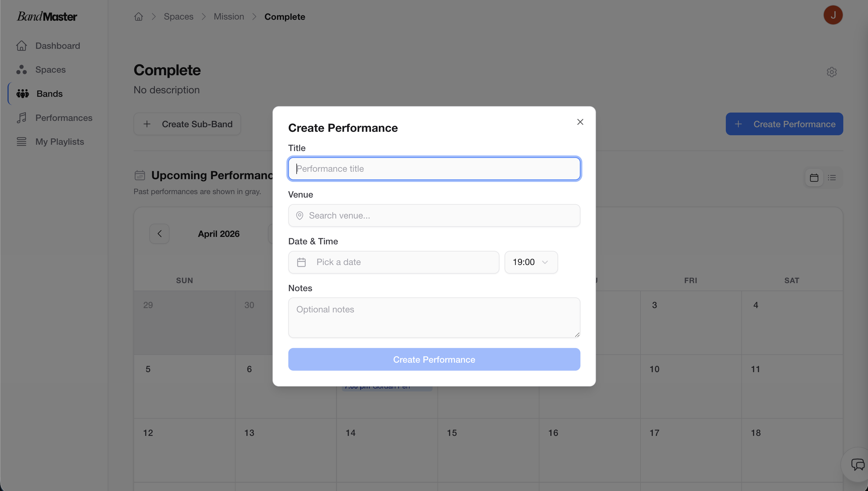Click Create Sub-Band button

point(187,124)
